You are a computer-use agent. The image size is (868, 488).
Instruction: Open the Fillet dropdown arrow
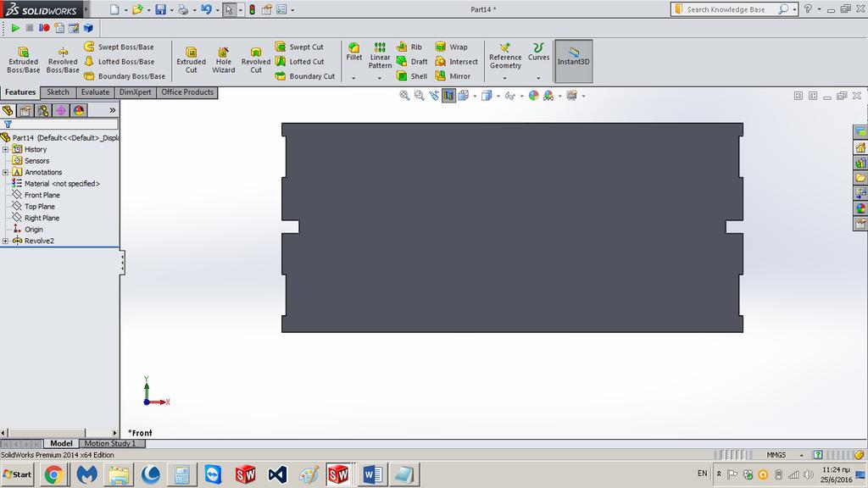pos(353,78)
